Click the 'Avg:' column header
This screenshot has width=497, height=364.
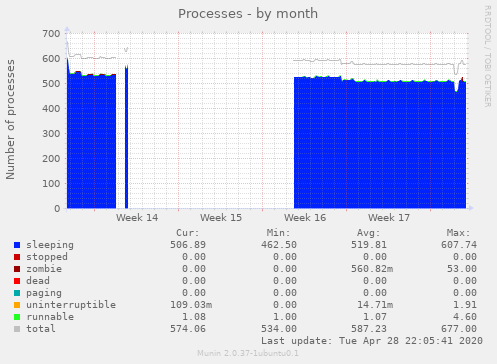[x=369, y=233]
